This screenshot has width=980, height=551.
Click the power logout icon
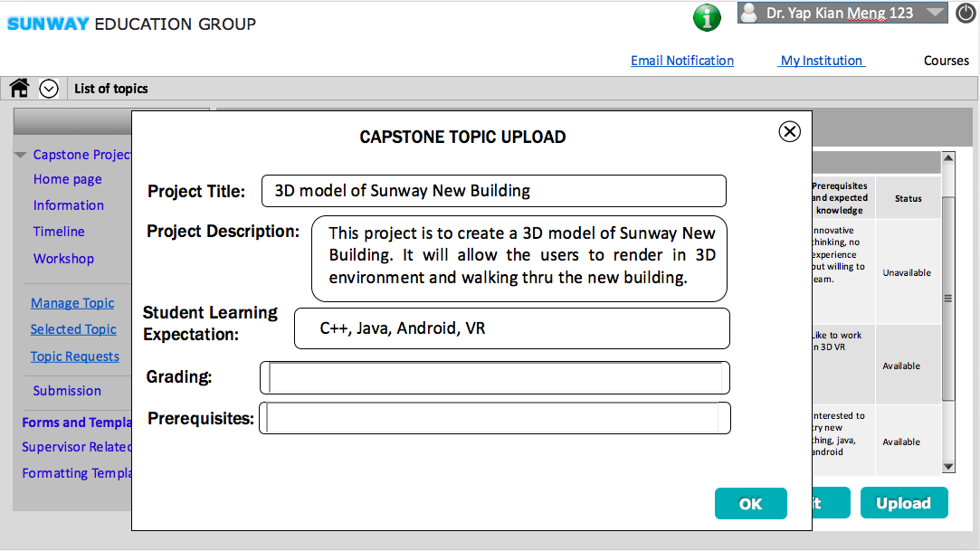(966, 13)
